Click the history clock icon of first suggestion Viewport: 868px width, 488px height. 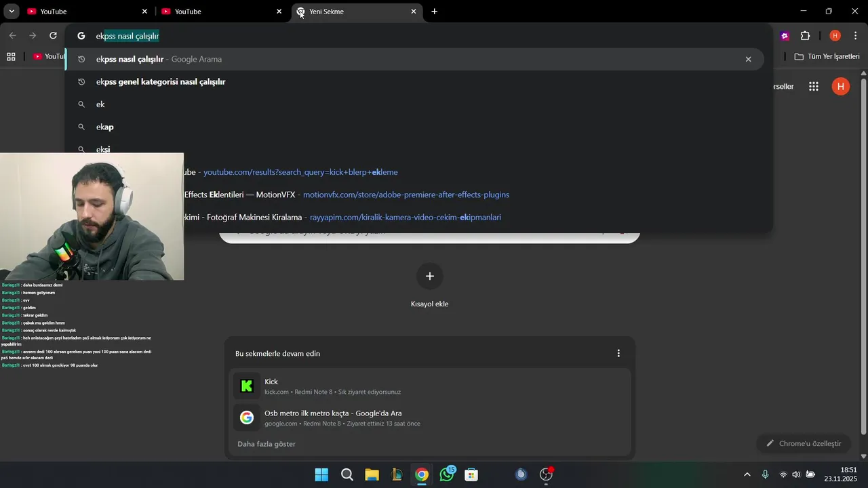coord(81,59)
